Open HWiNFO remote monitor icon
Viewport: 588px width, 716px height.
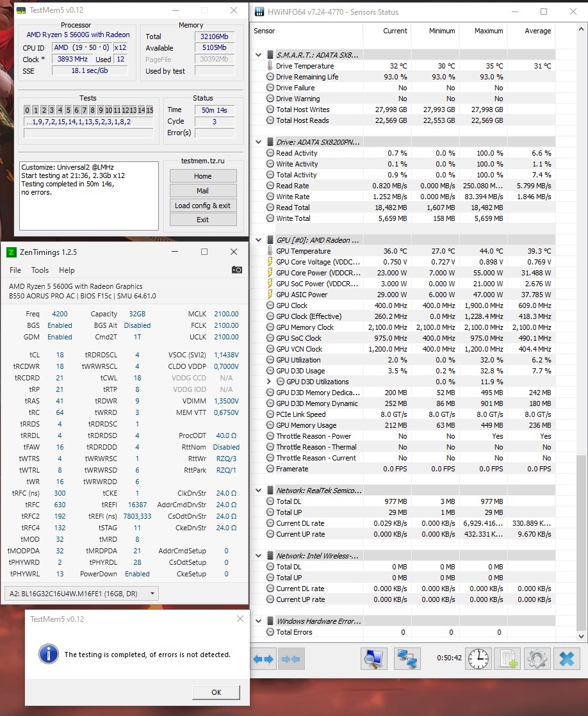373,659
